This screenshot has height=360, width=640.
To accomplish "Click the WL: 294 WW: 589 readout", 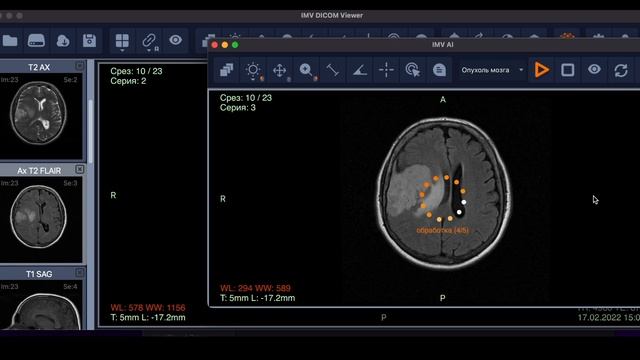I will coord(255,288).
